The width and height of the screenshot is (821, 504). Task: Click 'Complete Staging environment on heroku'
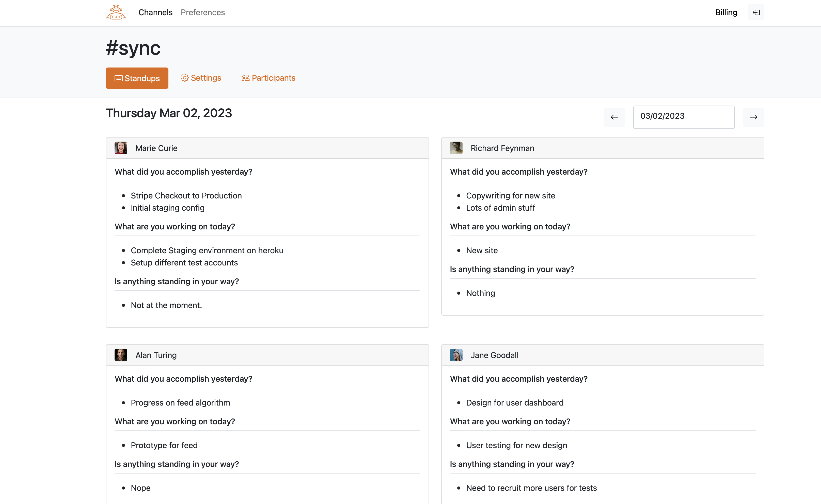[207, 250]
